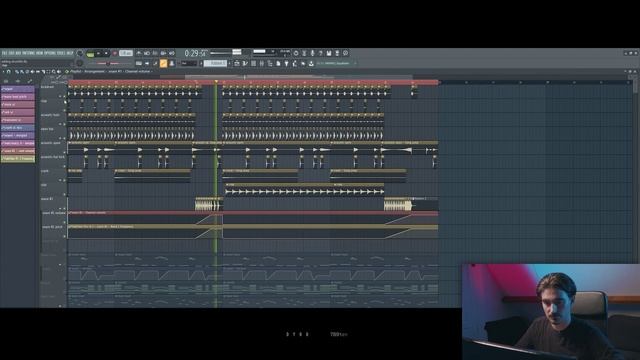640x360 pixels.
Task: Open the ADD menu
Action: [18, 53]
